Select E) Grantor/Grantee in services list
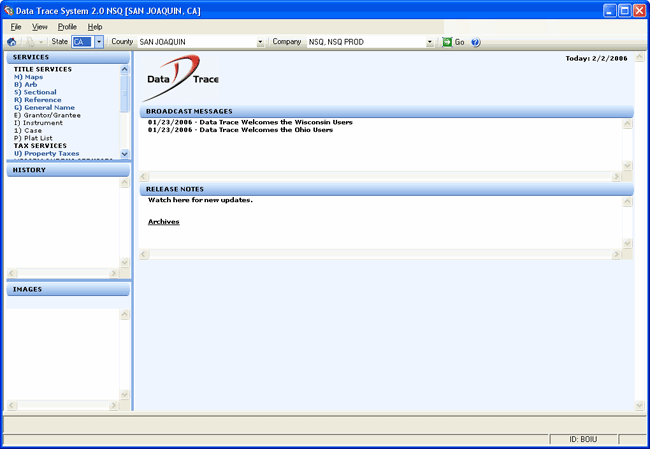Viewport: 650px width, 449px height. (x=47, y=115)
